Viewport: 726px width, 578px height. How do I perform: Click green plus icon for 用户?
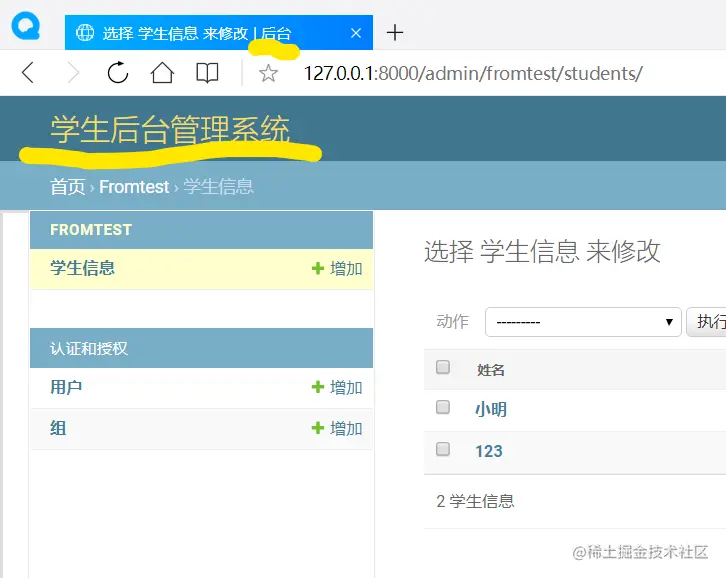(x=318, y=387)
